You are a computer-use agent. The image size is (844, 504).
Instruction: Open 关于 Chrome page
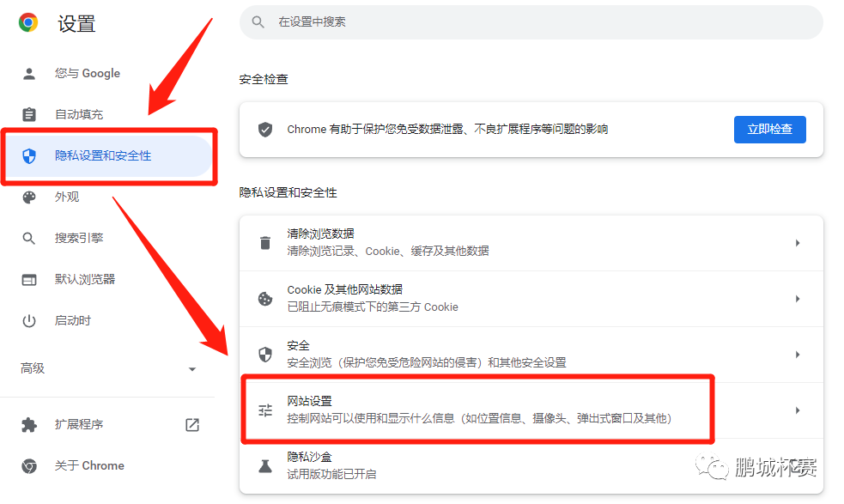point(107,465)
